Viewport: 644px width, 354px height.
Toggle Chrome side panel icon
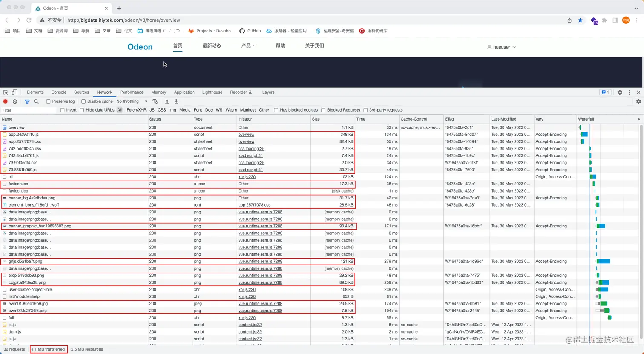pyautogui.click(x=615, y=20)
